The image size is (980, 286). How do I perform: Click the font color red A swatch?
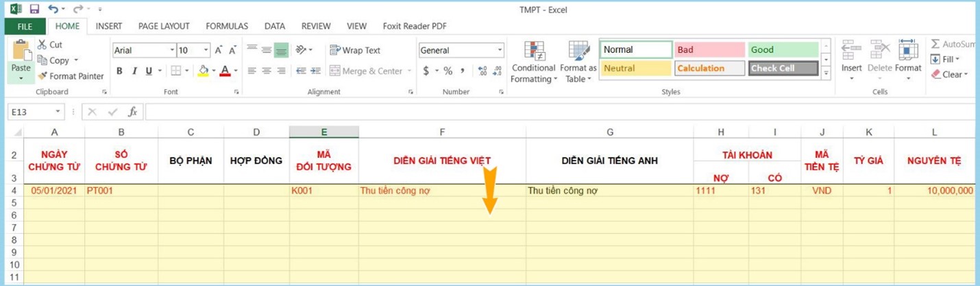pos(225,71)
